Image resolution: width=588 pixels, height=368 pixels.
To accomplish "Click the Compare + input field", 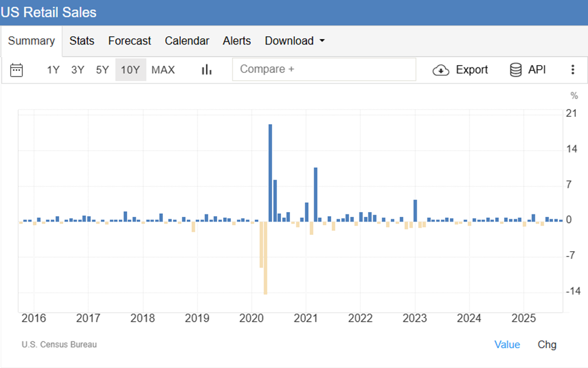I will click(x=324, y=69).
